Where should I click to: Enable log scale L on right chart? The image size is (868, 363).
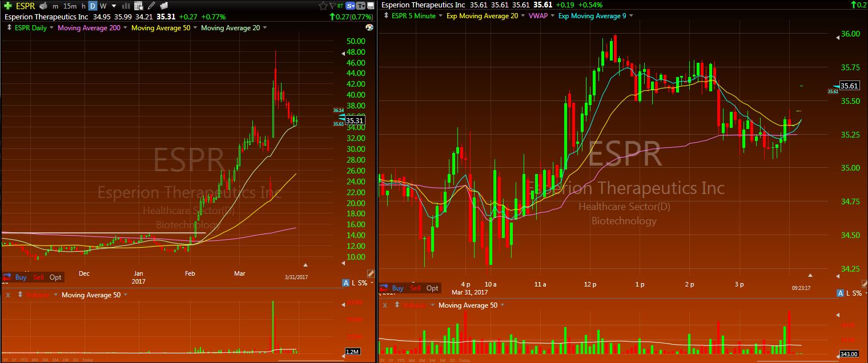(x=847, y=293)
